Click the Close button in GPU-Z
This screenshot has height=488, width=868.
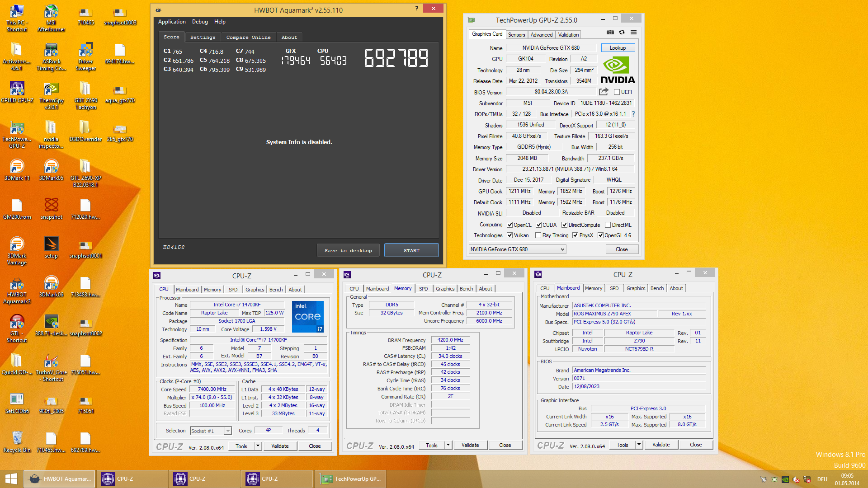[622, 249]
